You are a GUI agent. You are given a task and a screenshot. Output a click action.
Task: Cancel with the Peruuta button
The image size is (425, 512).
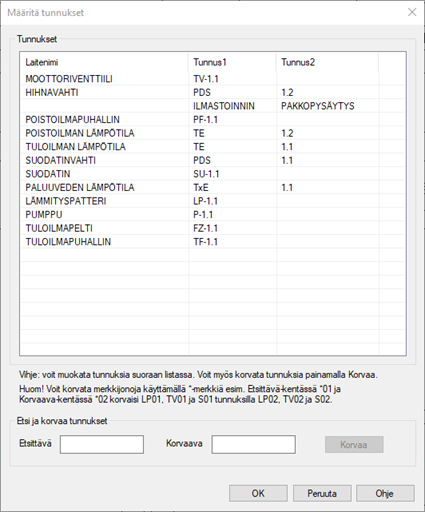(322, 493)
